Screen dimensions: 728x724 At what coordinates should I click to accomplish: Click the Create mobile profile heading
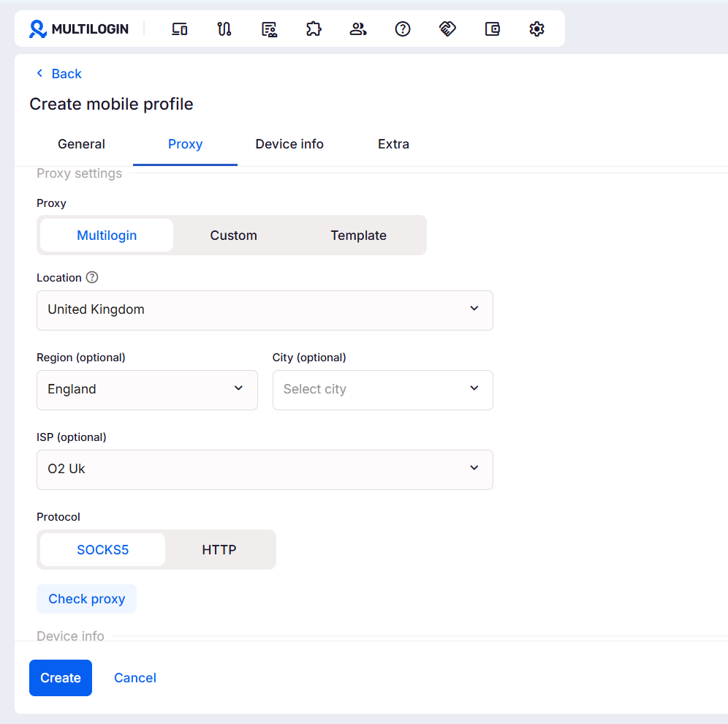[111, 104]
